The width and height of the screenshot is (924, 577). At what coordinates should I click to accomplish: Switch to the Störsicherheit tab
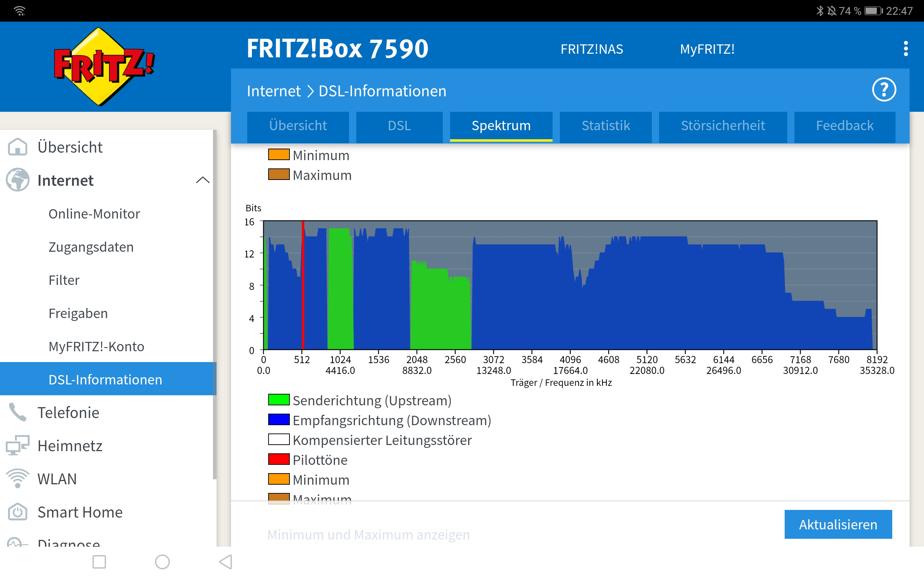pos(723,126)
